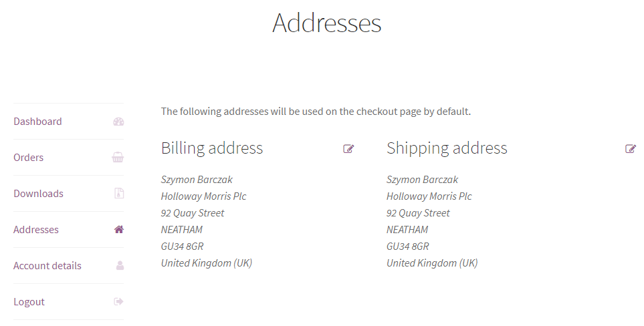Click shipping name Szymon Barczak
The height and width of the screenshot is (326, 644).
tap(422, 180)
